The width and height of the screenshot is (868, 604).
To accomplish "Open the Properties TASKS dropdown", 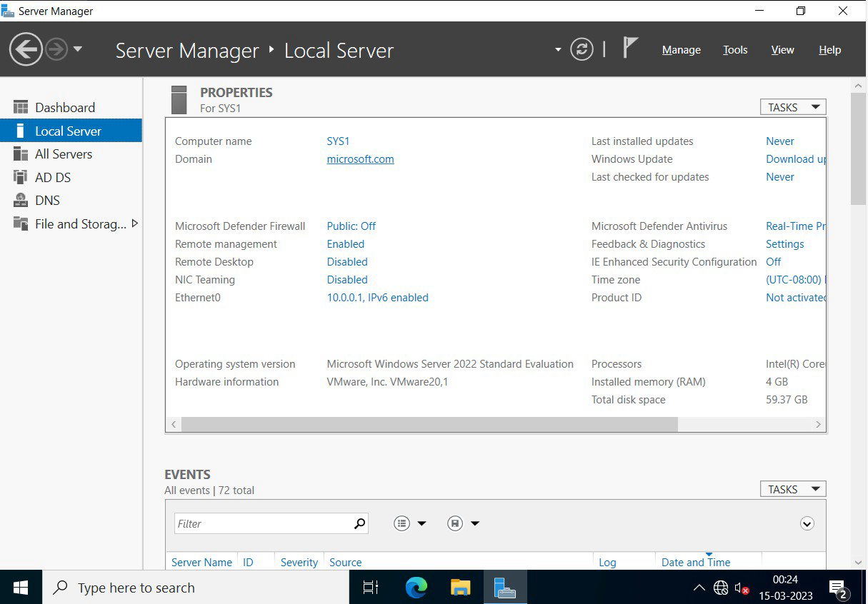I will pyautogui.click(x=793, y=107).
